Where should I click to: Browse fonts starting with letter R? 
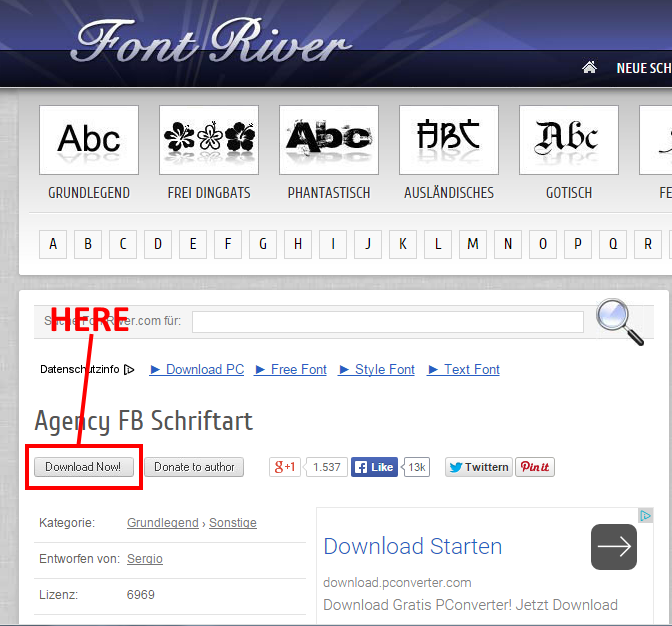coord(648,244)
